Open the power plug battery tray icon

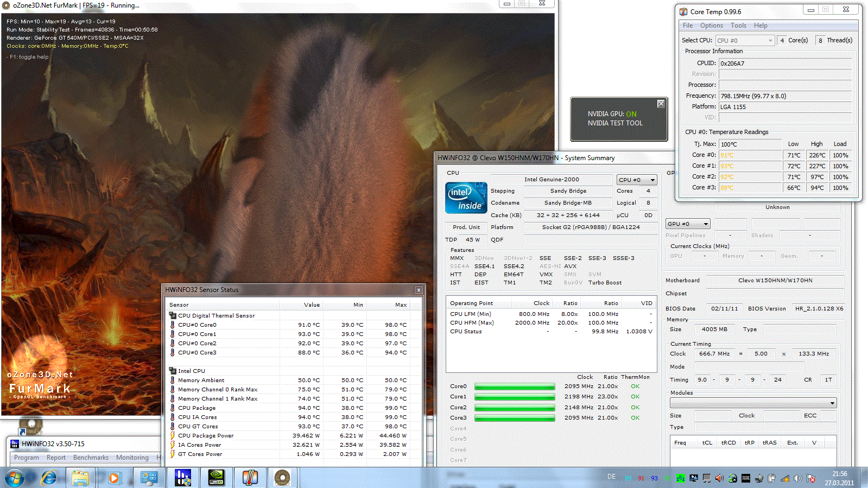771,478
